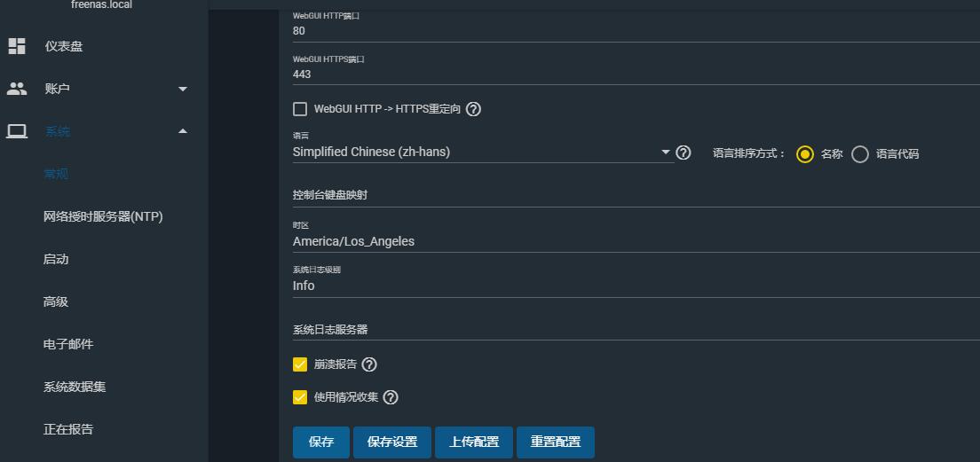Screen dimensions: 980x462
Task: Click the 上传配置 button
Action: 474,442
